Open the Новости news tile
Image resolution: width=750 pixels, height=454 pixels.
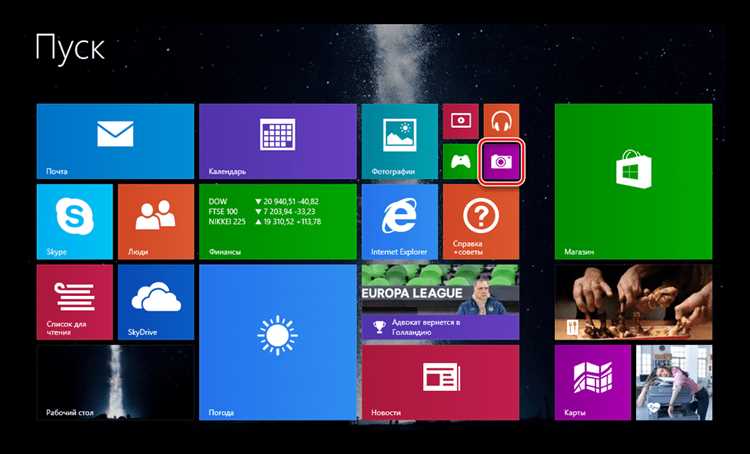439,382
